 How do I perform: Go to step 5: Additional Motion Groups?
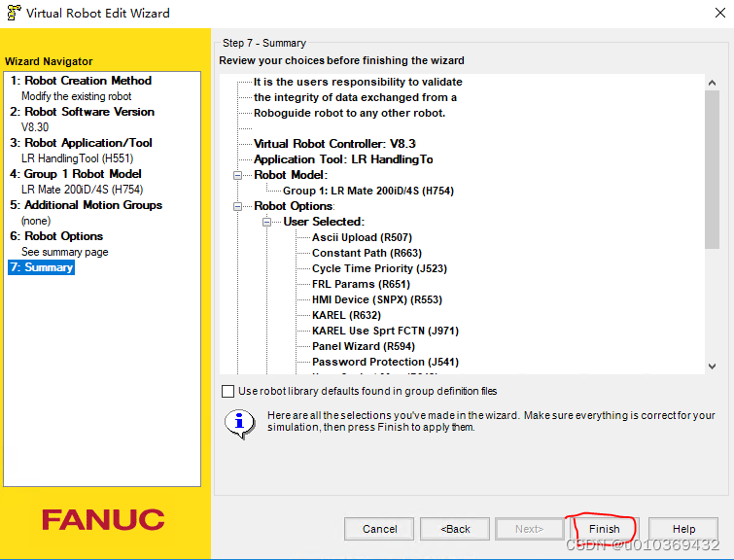pos(87,205)
